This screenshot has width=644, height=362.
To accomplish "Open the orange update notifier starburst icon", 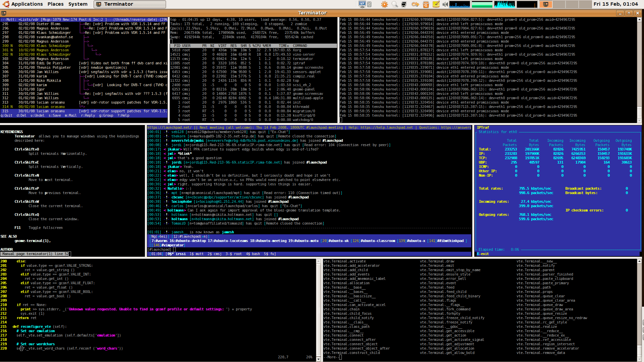I will pos(384,4).
